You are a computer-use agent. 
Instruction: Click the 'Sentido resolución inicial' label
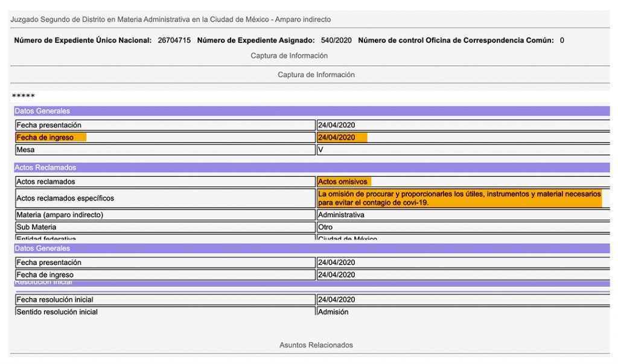pos(57,311)
